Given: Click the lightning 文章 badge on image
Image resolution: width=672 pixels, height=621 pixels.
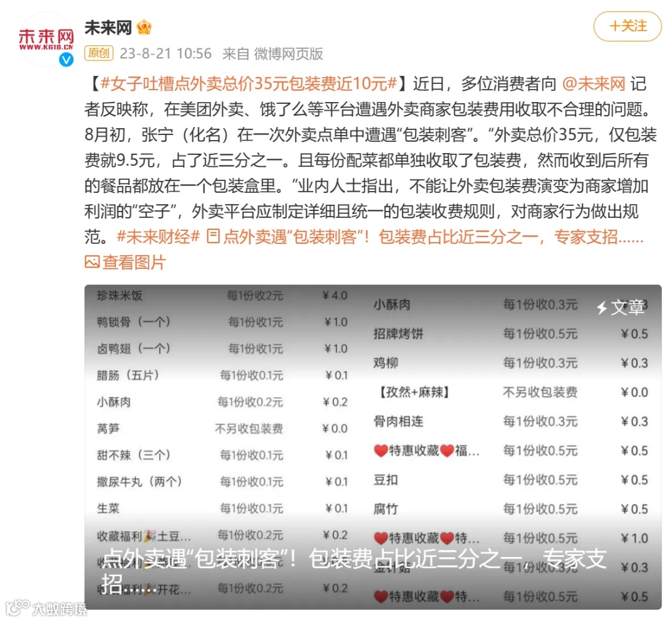Looking at the screenshot, I should click(620, 307).
